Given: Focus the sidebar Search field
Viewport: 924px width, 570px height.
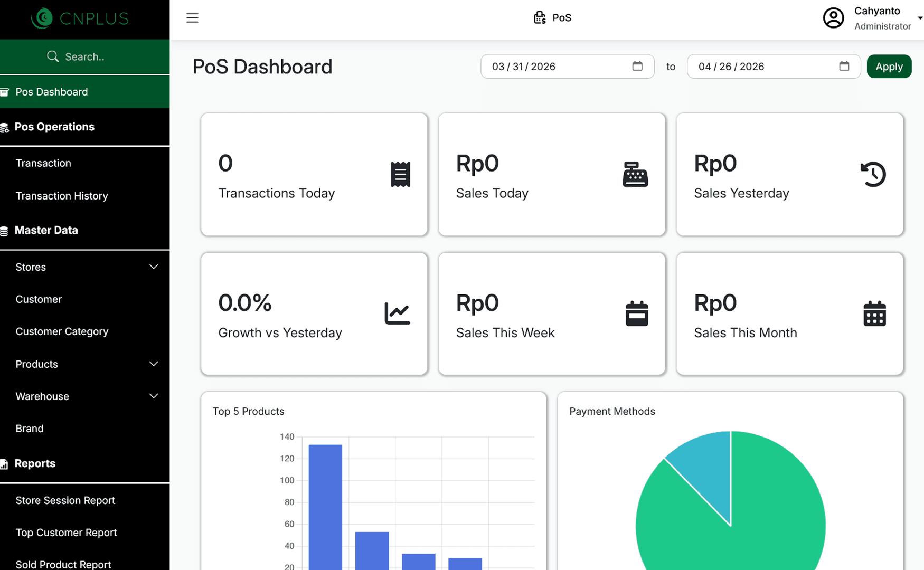Looking at the screenshot, I should point(84,56).
